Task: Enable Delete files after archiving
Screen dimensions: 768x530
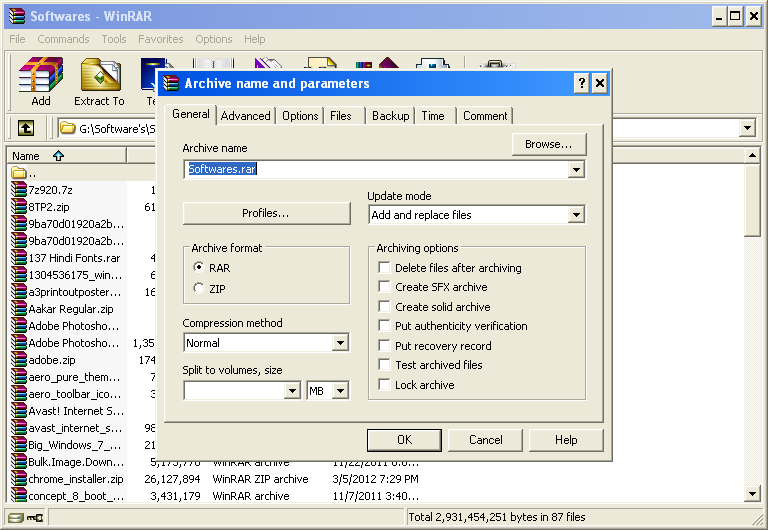Action: pos(384,267)
